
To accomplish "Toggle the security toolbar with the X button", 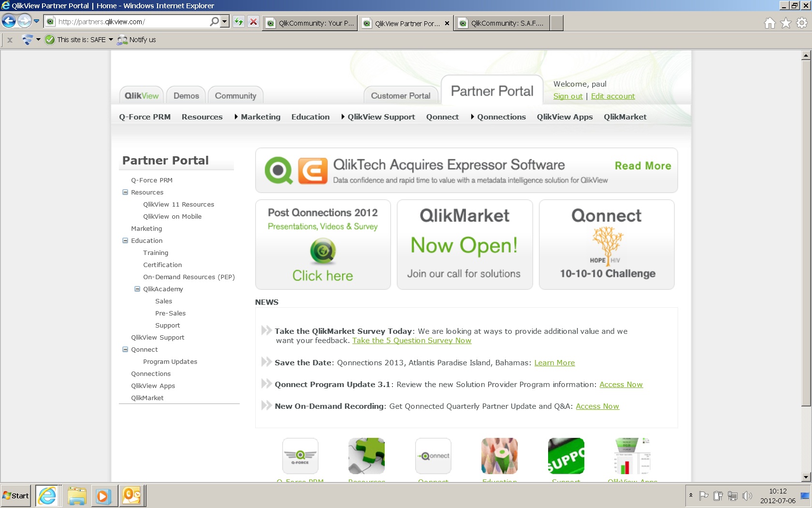I will click(x=10, y=40).
